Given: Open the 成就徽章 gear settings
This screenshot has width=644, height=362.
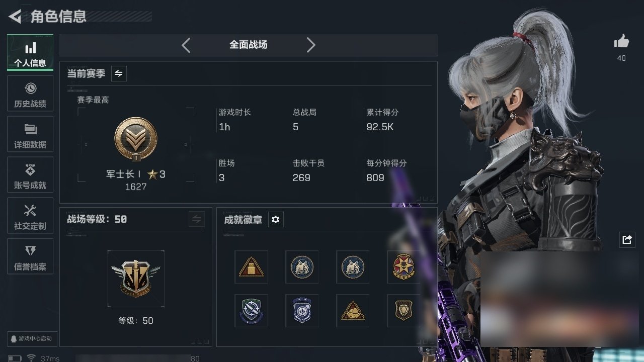Looking at the screenshot, I should coord(275,220).
